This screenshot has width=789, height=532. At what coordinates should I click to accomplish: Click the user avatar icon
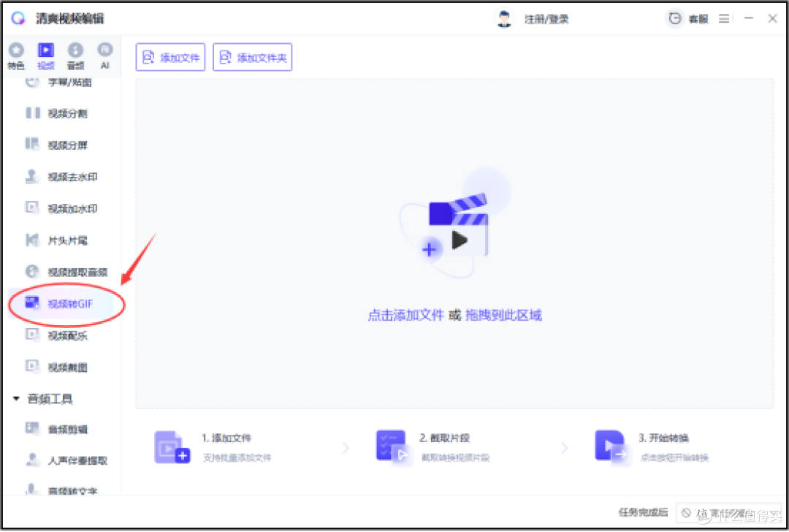pyautogui.click(x=504, y=19)
